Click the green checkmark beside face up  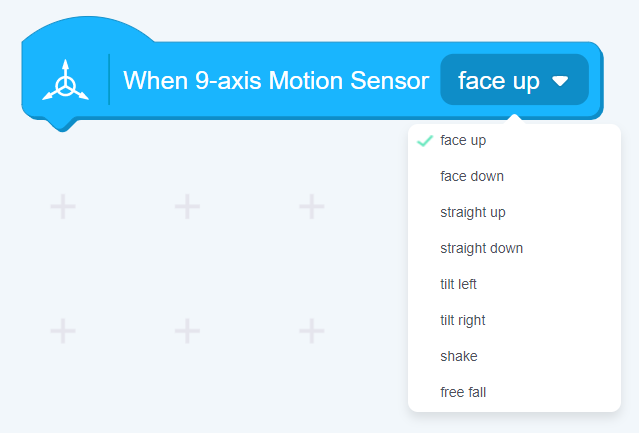[x=425, y=141]
